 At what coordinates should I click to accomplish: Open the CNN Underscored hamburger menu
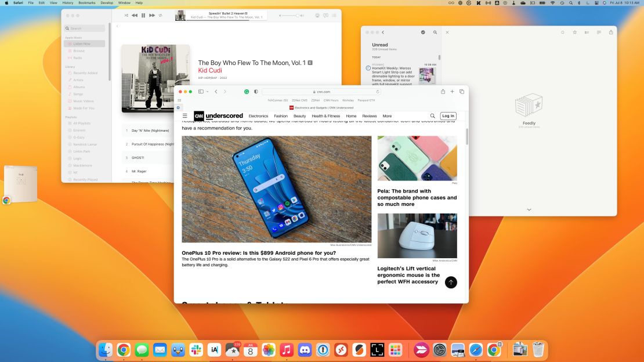coord(185,116)
